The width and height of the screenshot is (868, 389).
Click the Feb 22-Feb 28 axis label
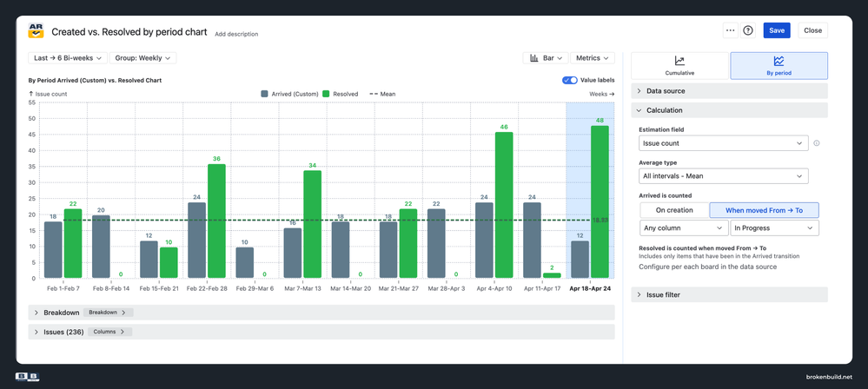coord(207,289)
